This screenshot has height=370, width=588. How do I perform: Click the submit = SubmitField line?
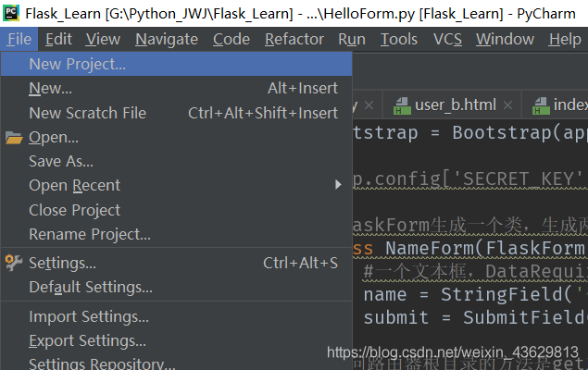click(476, 318)
